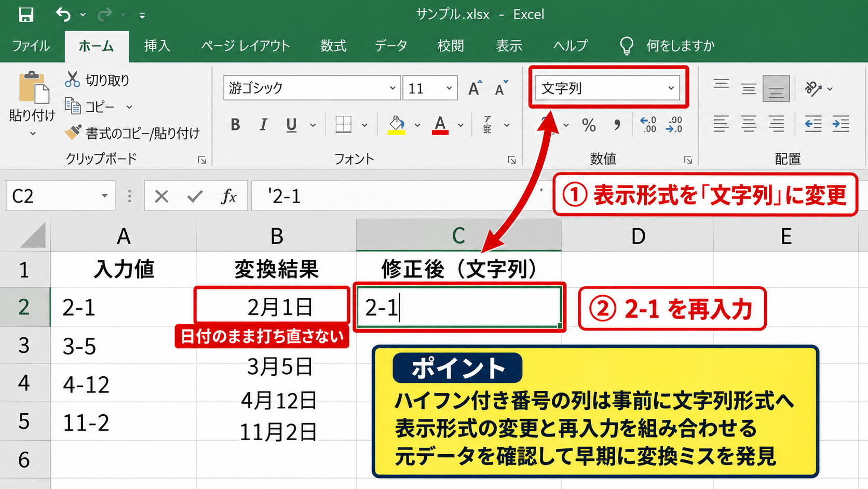Toggle Align Left icon
The width and height of the screenshot is (868, 489).
click(x=721, y=124)
